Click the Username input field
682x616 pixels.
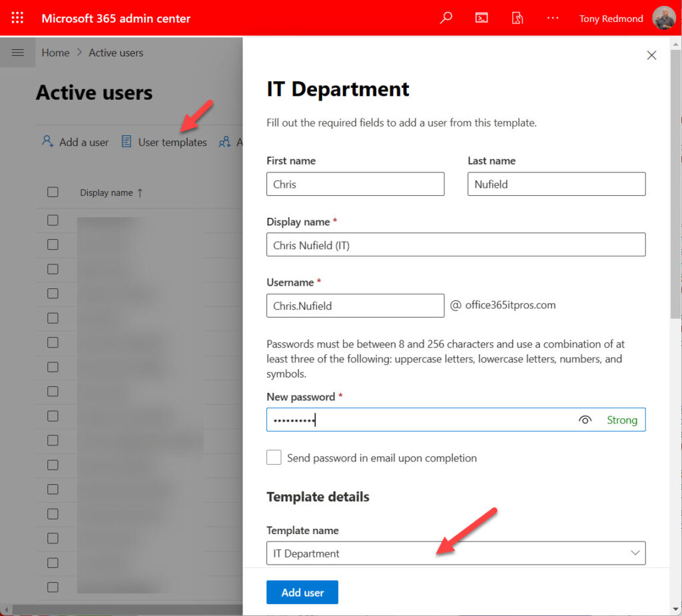(356, 306)
